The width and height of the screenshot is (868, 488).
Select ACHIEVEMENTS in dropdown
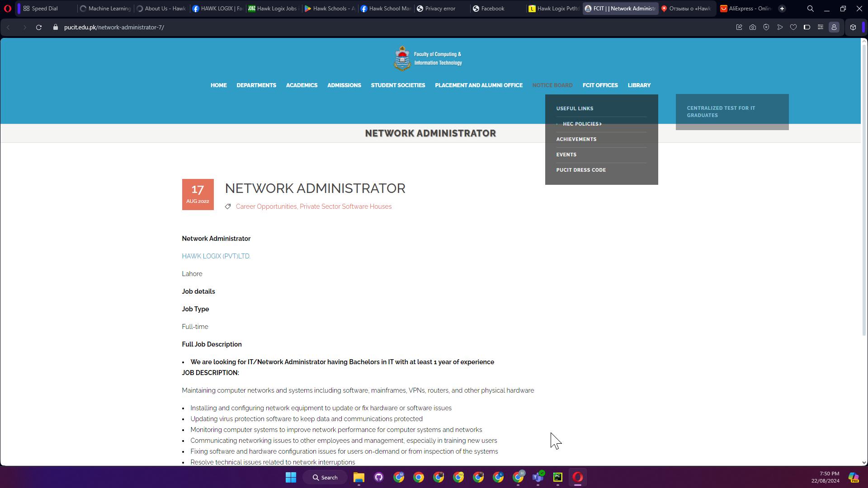(x=576, y=139)
